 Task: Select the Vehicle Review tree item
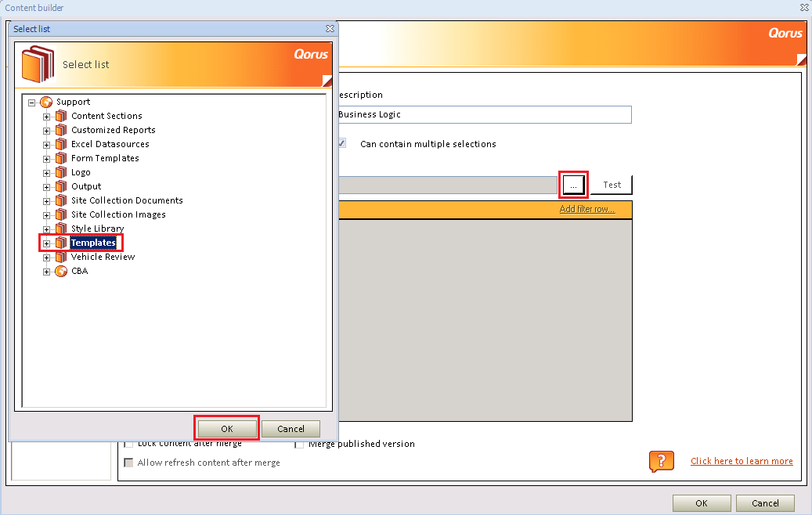pyautogui.click(x=103, y=257)
